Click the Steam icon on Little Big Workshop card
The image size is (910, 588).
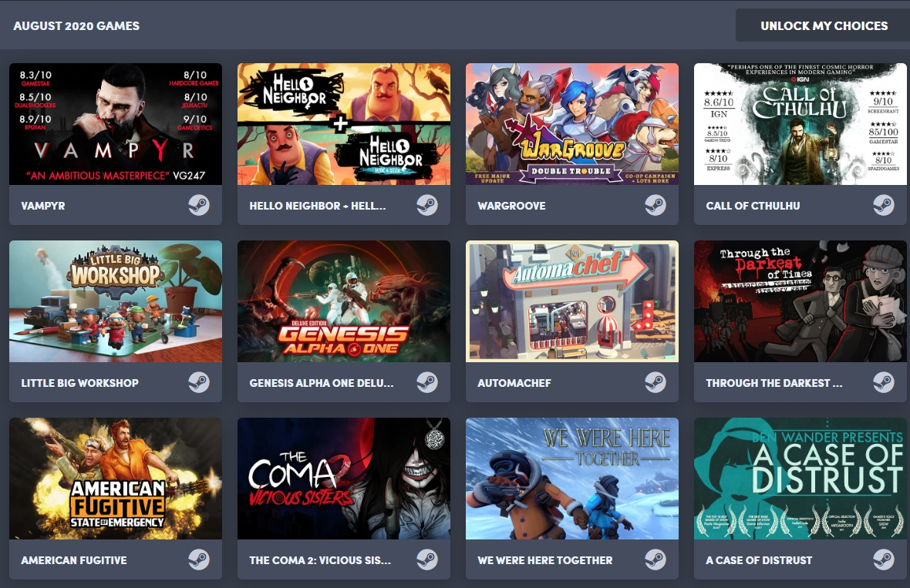(198, 383)
